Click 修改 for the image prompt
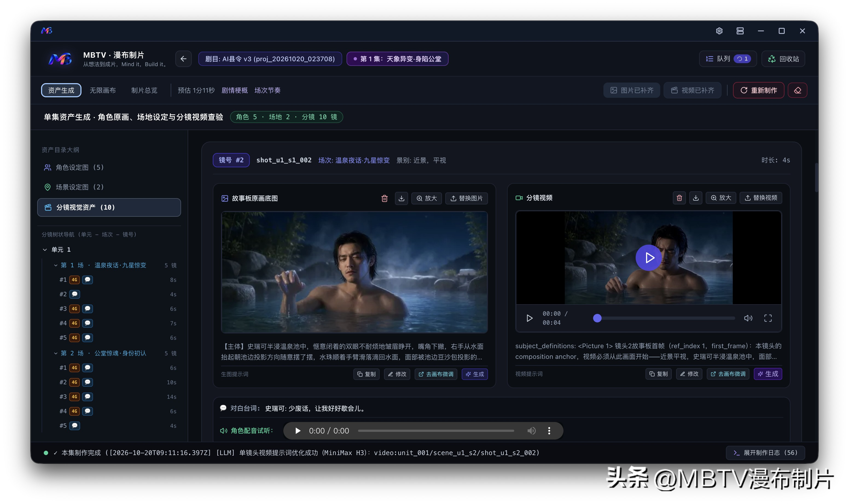This screenshot has height=504, width=849. coord(397,374)
